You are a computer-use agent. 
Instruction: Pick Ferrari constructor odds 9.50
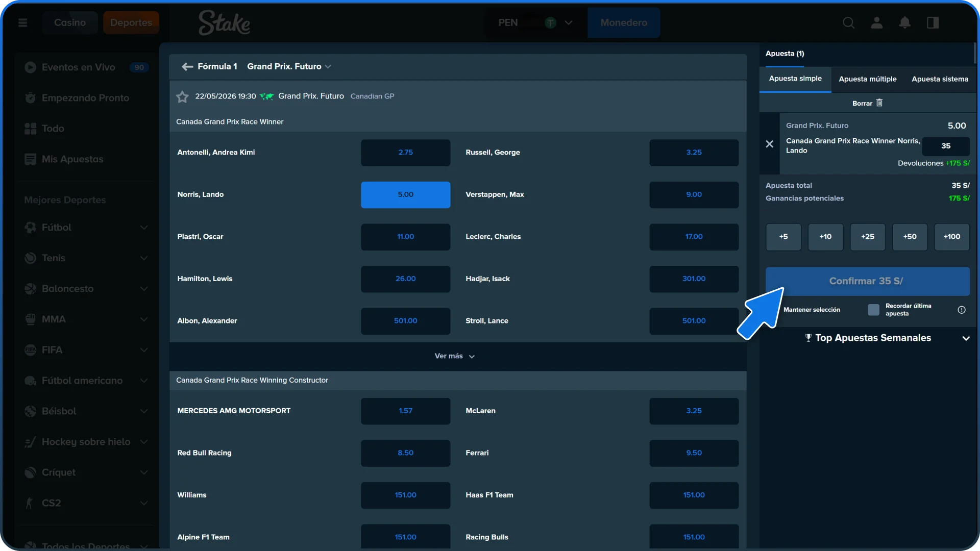click(x=694, y=453)
